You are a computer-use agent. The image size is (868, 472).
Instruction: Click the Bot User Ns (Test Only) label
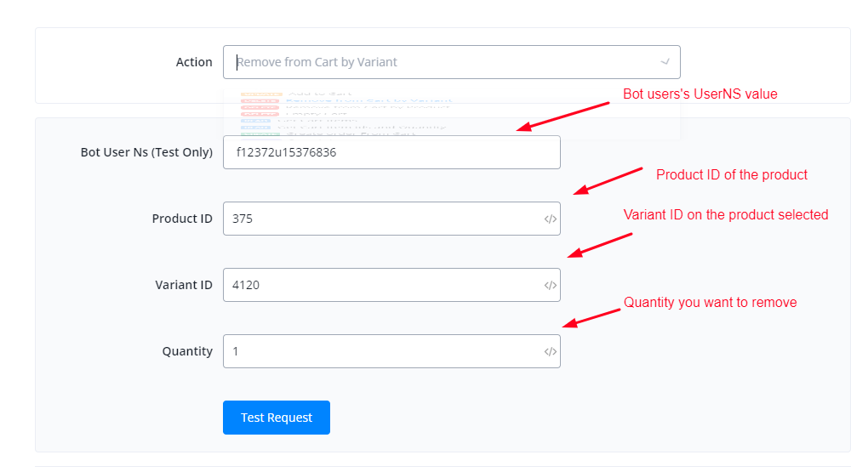[146, 152]
